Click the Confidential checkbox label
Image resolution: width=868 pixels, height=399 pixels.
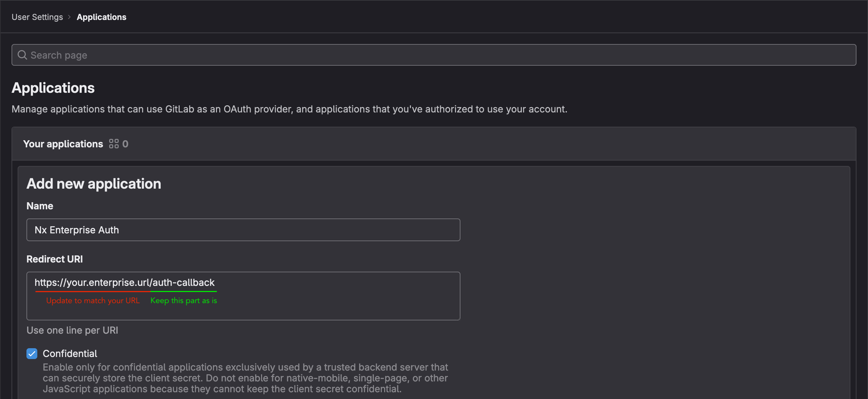(x=70, y=354)
